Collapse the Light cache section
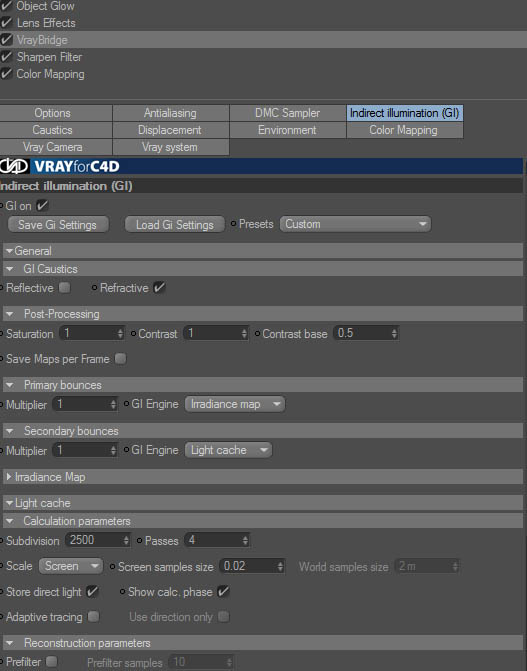 (x=9, y=503)
